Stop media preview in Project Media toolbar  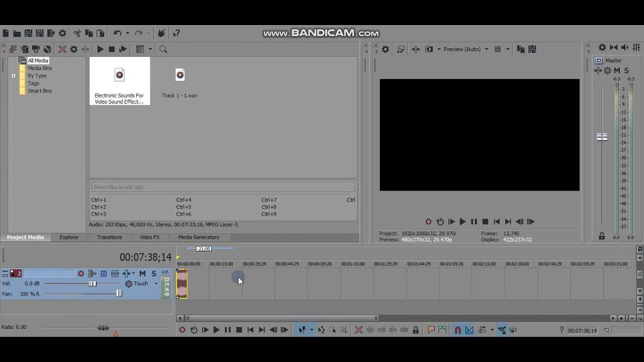point(112,49)
